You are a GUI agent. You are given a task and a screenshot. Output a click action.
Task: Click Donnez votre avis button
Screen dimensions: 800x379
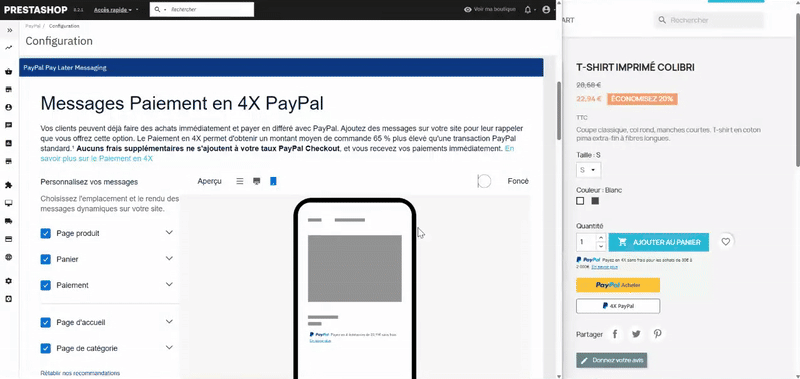(612, 360)
